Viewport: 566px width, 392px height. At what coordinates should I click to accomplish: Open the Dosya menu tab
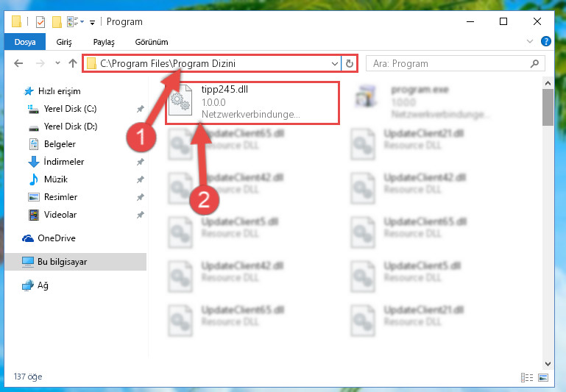[x=25, y=42]
